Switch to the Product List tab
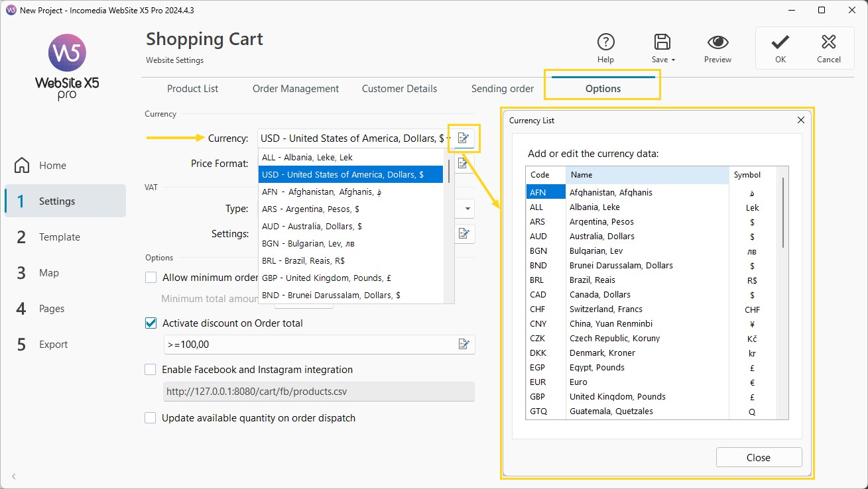 pos(192,89)
